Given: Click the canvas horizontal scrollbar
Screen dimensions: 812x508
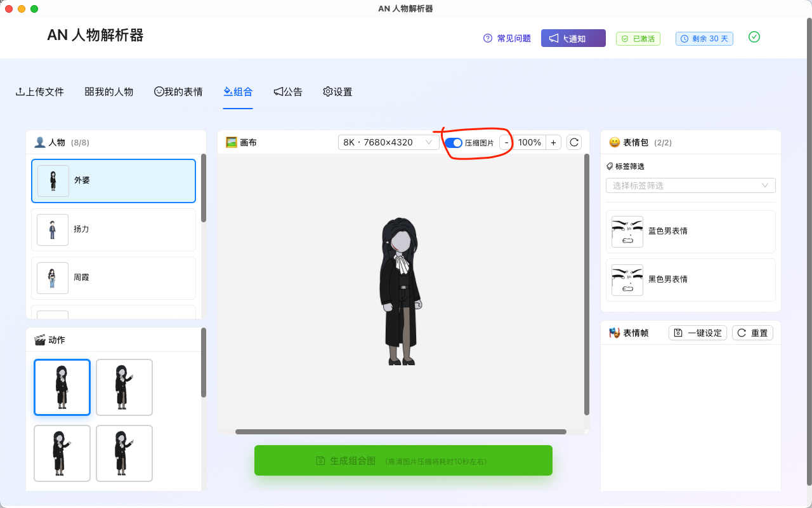Looking at the screenshot, I should (400, 432).
